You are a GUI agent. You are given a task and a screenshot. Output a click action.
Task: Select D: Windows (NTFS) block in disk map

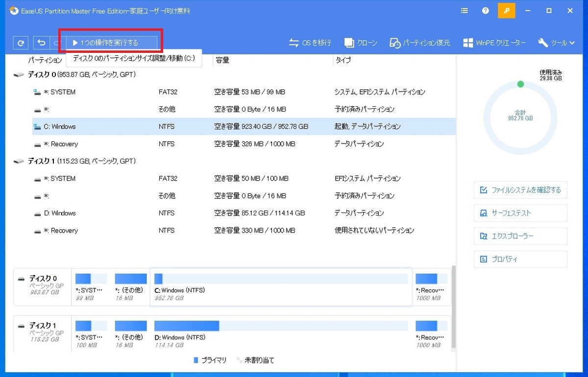pyautogui.click(x=281, y=334)
